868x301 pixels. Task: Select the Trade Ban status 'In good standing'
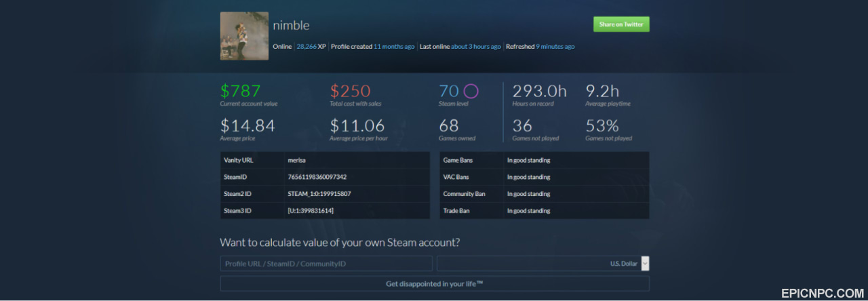[x=529, y=211]
